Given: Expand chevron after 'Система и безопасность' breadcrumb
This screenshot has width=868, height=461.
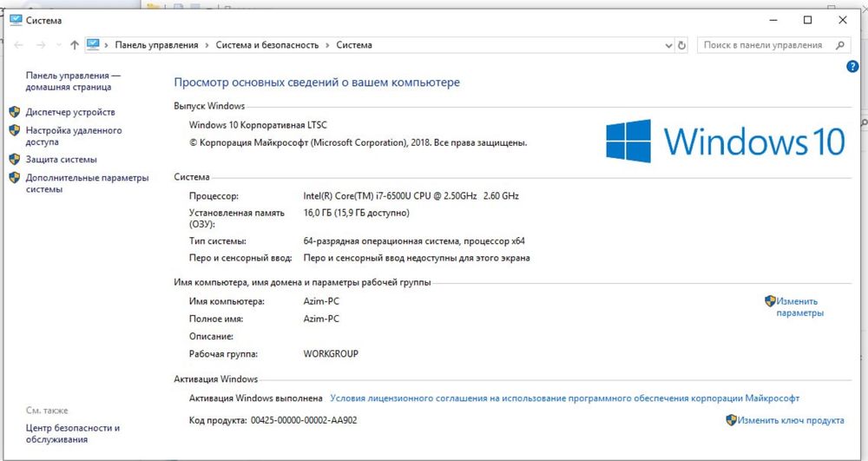Looking at the screenshot, I should [x=328, y=45].
